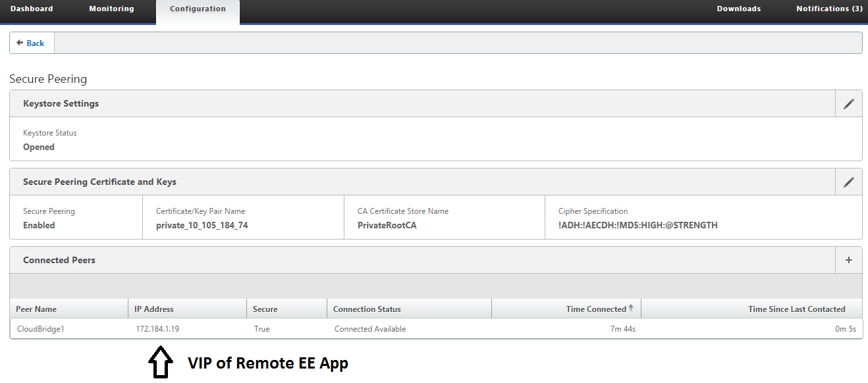Switch to the Monitoring tab
This screenshot has width=868, height=383.
(x=111, y=9)
